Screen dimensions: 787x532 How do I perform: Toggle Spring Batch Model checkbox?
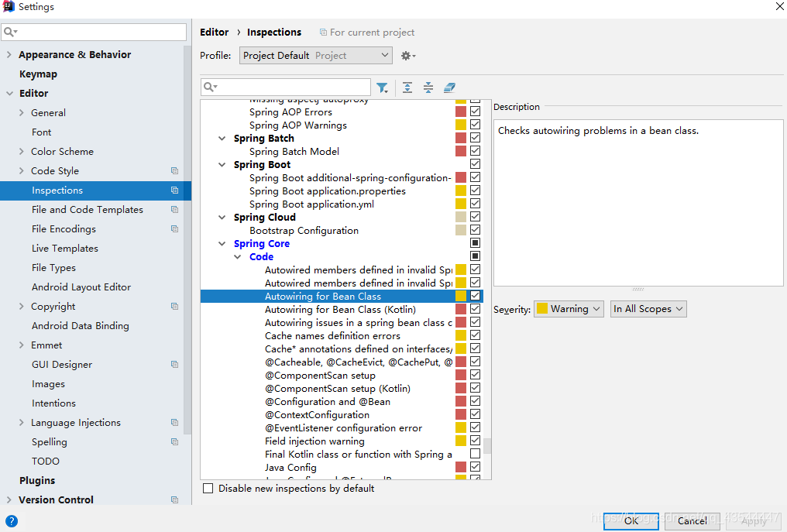coord(476,151)
